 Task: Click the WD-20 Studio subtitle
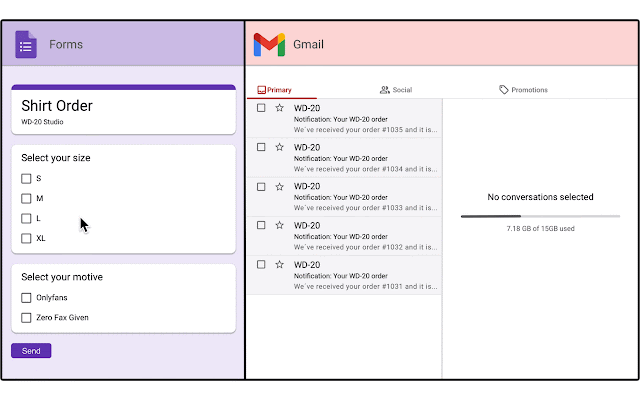[x=42, y=122]
